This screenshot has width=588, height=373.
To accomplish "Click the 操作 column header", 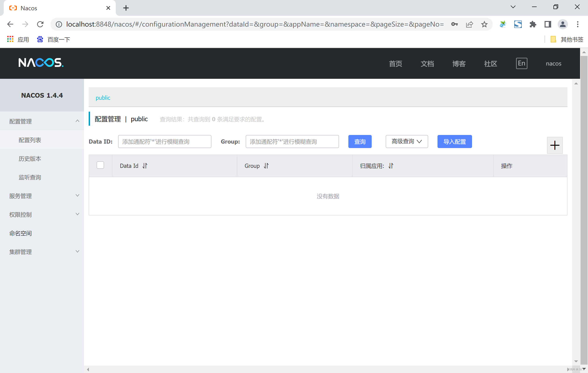I will (506, 166).
